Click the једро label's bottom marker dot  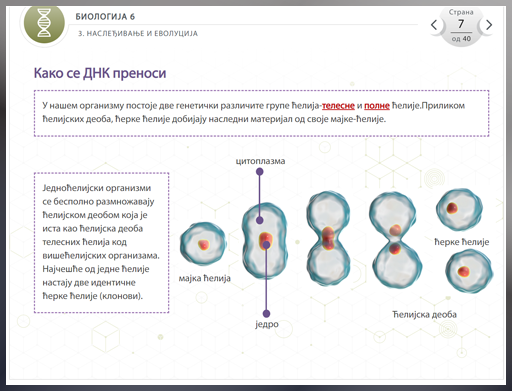point(266,313)
